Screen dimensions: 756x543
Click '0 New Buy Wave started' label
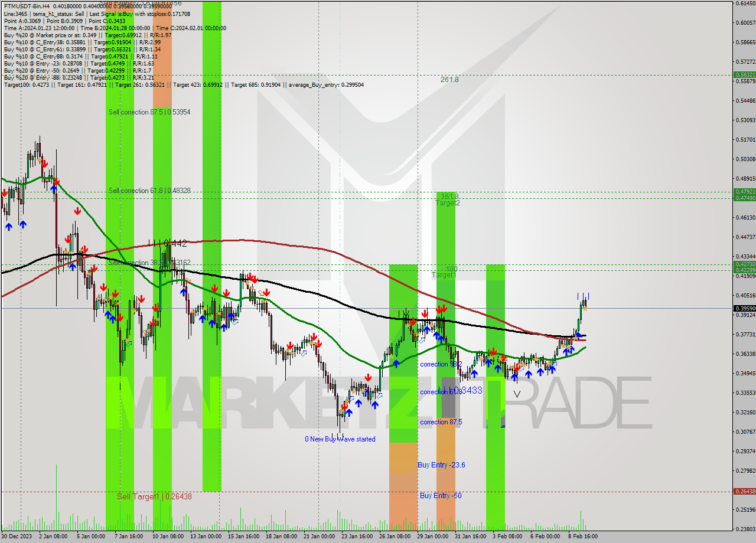(x=340, y=439)
